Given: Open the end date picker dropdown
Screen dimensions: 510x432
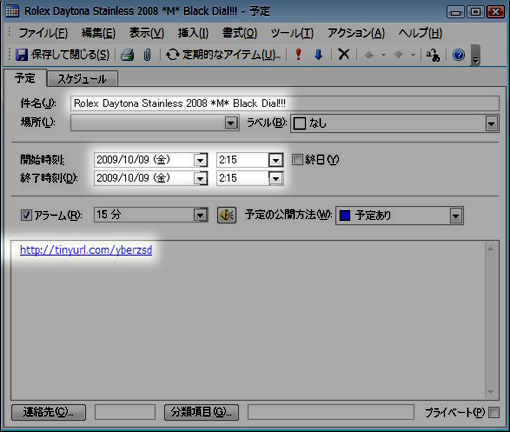Looking at the screenshot, I should tap(200, 179).
